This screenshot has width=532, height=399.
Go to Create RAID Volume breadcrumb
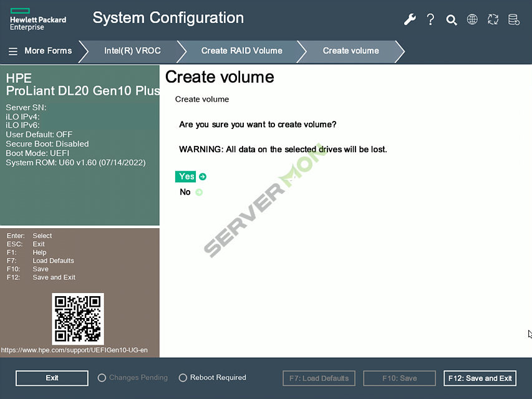tap(241, 51)
